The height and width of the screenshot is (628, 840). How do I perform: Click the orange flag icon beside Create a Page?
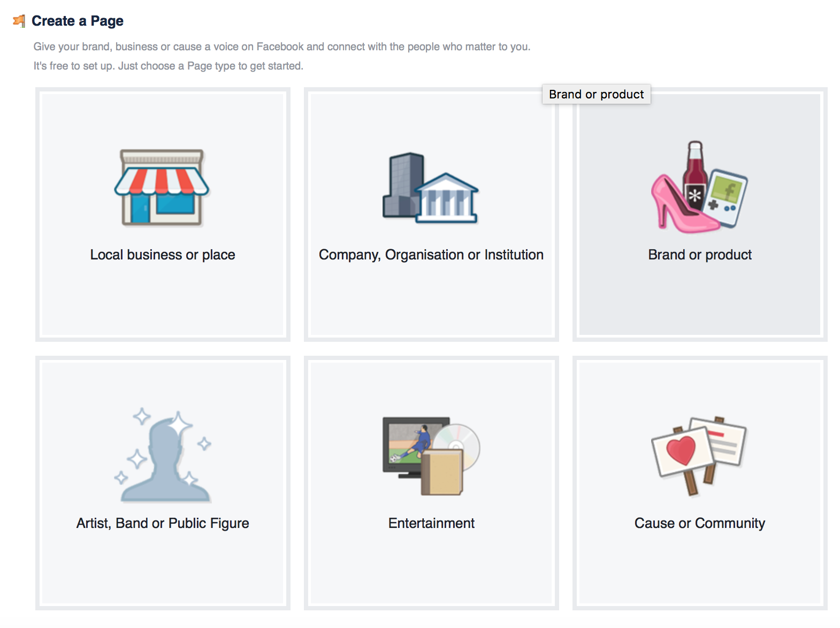pyautogui.click(x=19, y=21)
